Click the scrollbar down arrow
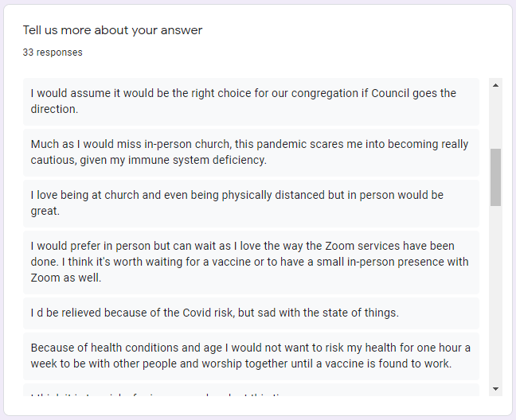This screenshot has height=420, width=516. pos(495,388)
